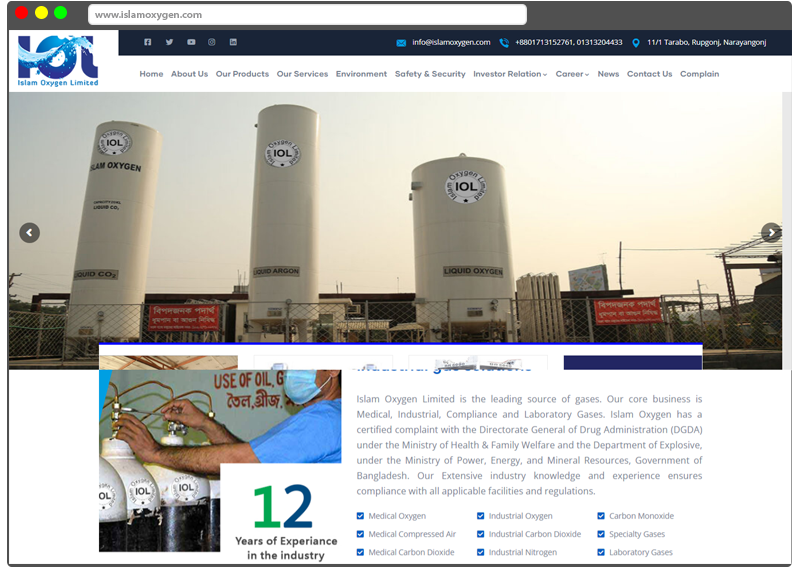Image resolution: width=800 pixels, height=567 pixels.
Task: Click the dark blue card below slider
Action: click(633, 362)
